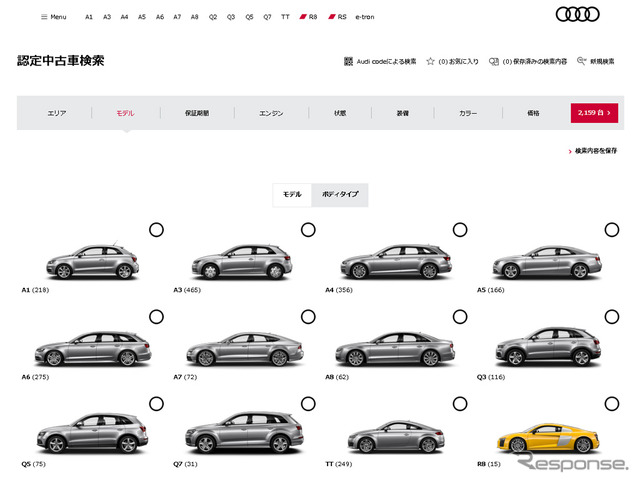Click the new search magnifier icon

click(582, 61)
